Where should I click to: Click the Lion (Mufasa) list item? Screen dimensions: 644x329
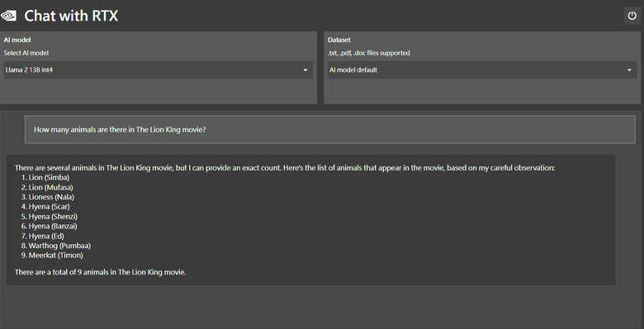coord(47,187)
